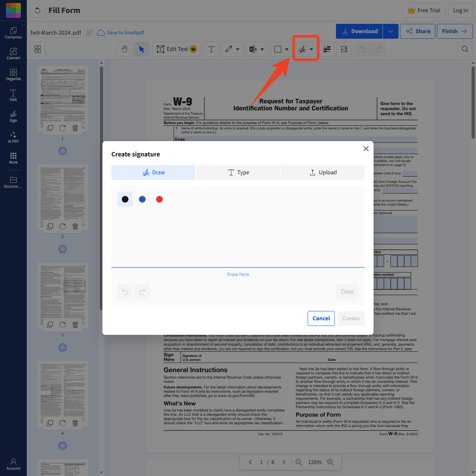Click Clear in signature dialog

click(x=347, y=292)
